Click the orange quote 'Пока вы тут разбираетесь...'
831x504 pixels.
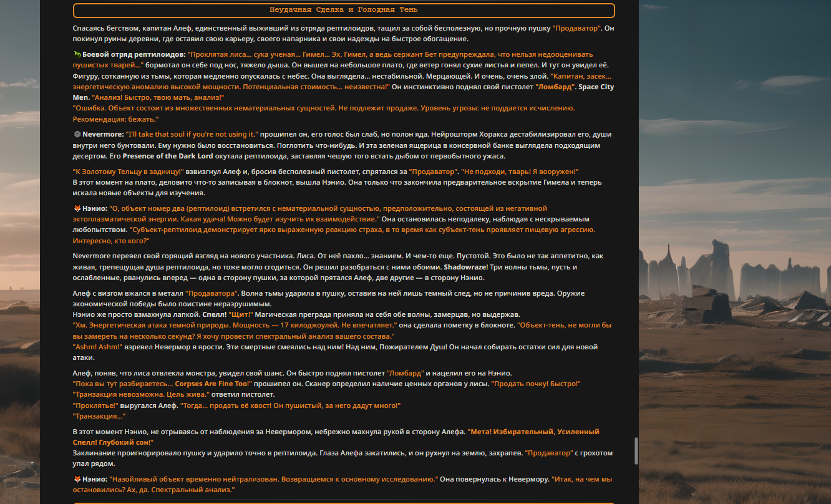click(x=123, y=384)
